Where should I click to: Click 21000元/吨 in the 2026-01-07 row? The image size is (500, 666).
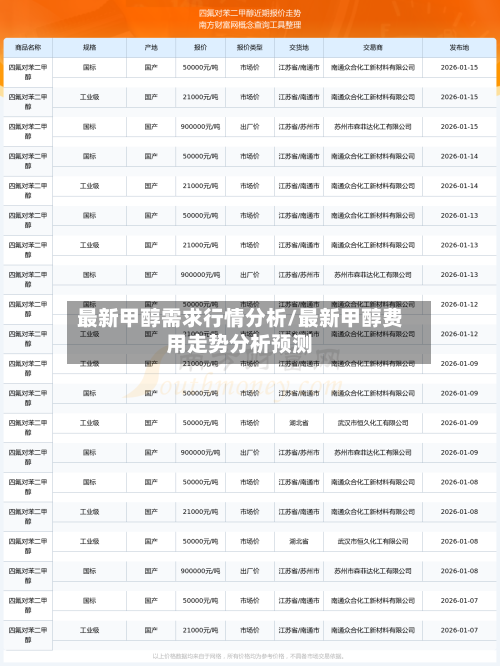click(200, 630)
